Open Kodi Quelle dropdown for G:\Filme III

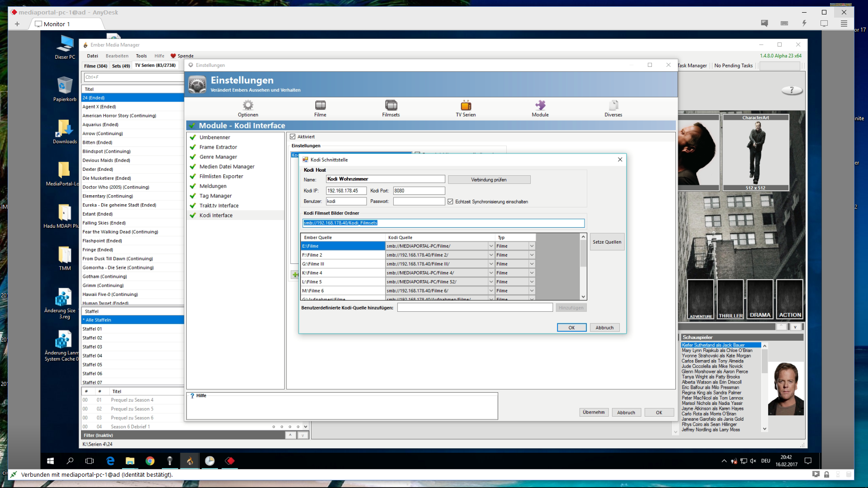[x=491, y=264]
